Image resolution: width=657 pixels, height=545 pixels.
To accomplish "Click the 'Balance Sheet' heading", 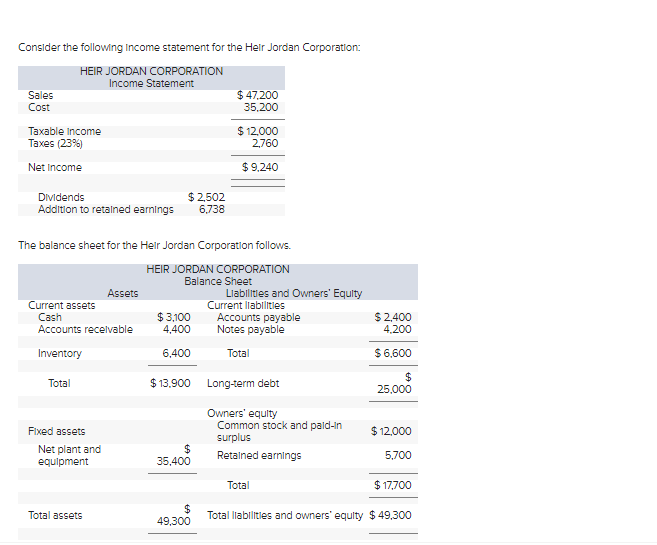I will point(218,282).
